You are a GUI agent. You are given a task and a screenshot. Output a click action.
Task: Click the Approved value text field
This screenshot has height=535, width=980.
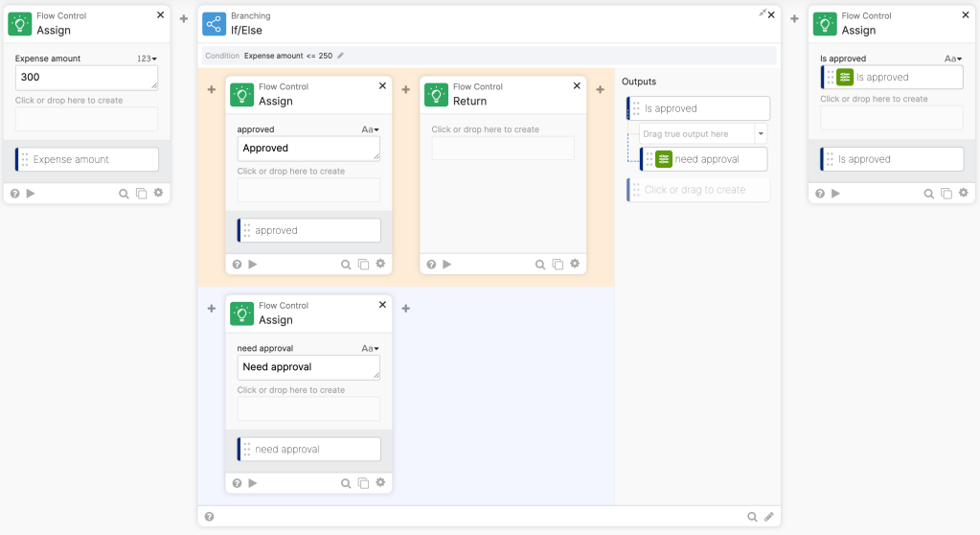tap(307, 149)
